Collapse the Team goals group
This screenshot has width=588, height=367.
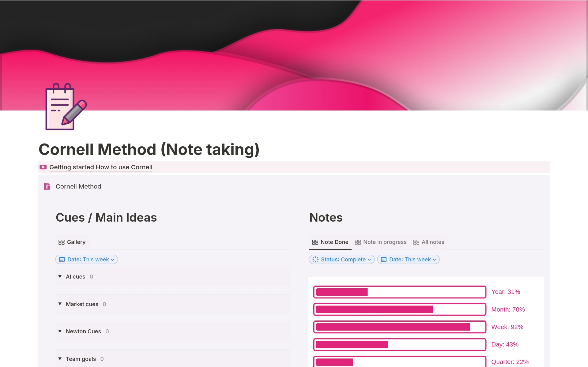tap(60, 359)
